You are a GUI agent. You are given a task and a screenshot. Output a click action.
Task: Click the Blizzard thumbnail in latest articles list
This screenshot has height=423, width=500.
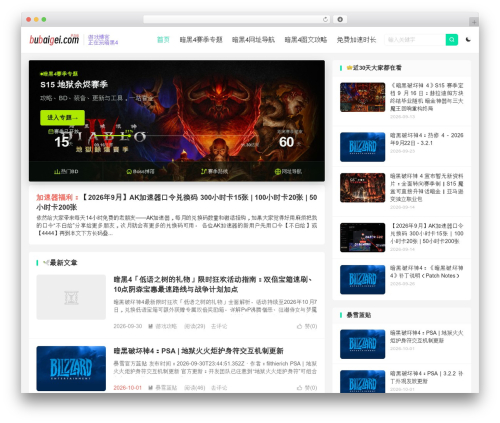click(71, 368)
